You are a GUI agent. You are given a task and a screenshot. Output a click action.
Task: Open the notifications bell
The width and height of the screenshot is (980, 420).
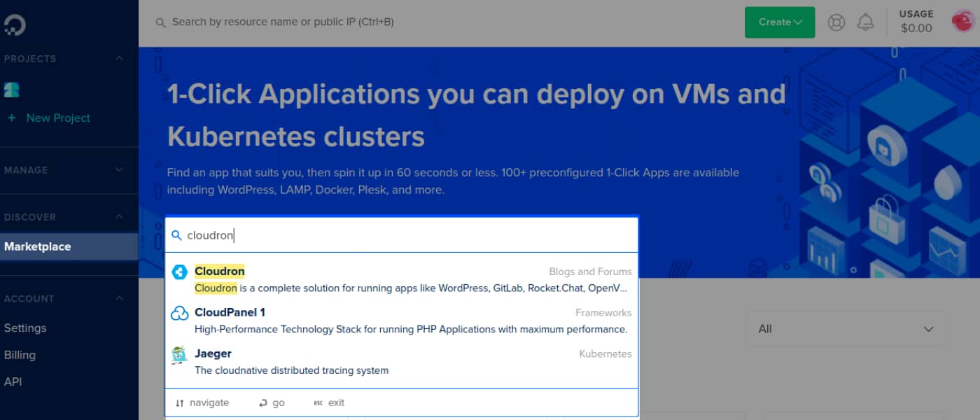[x=866, y=22]
